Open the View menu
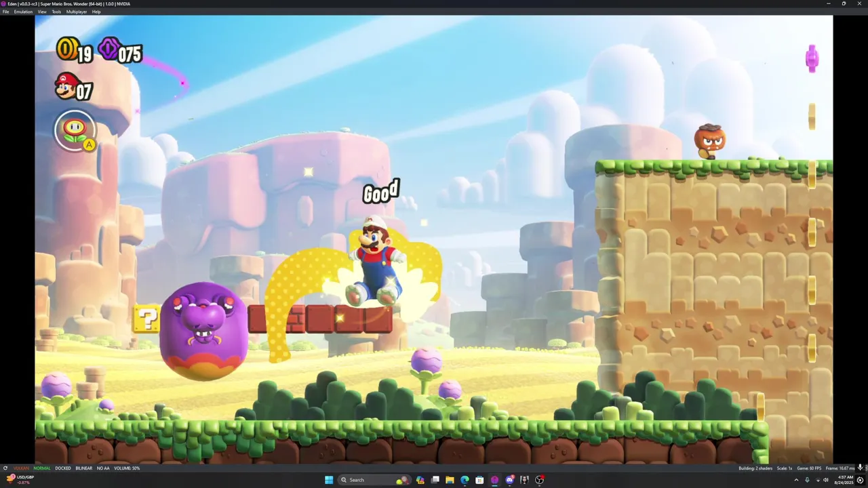The height and width of the screenshot is (488, 868). (42, 12)
